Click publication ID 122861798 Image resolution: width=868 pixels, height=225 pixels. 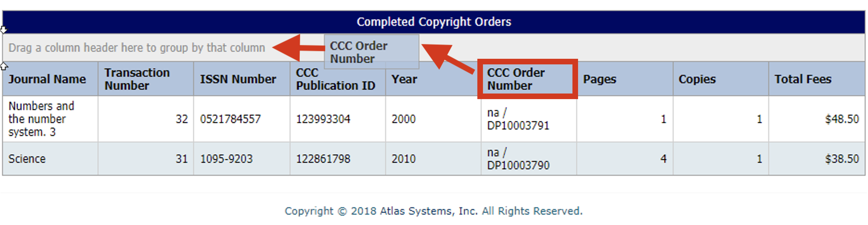pyautogui.click(x=323, y=159)
